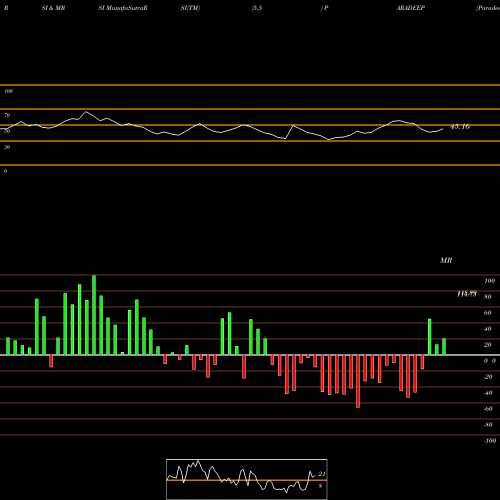
Task: Click the 30 level label on RSI axis
Action: tap(7, 147)
